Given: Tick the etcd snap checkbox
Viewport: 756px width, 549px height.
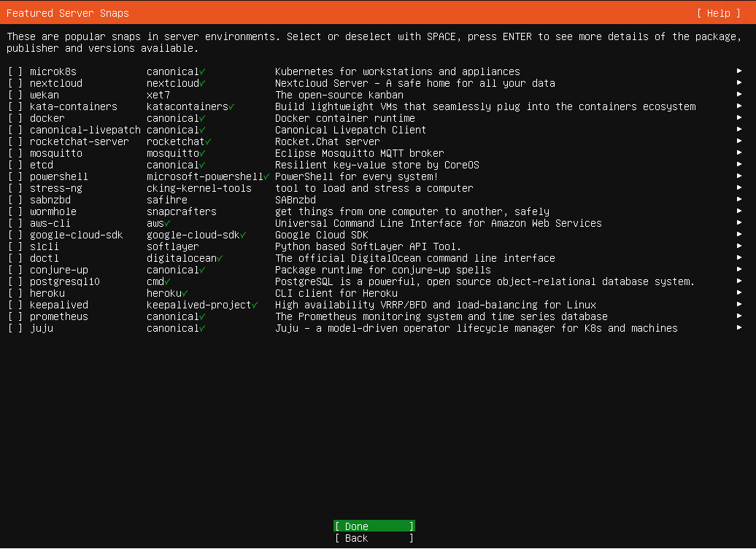Looking at the screenshot, I should pos(15,166).
